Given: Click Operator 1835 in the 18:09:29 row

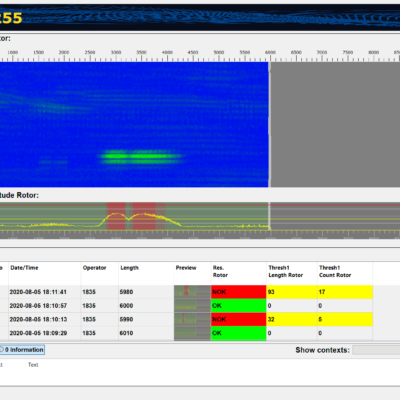Looking at the screenshot, I should (x=89, y=333).
